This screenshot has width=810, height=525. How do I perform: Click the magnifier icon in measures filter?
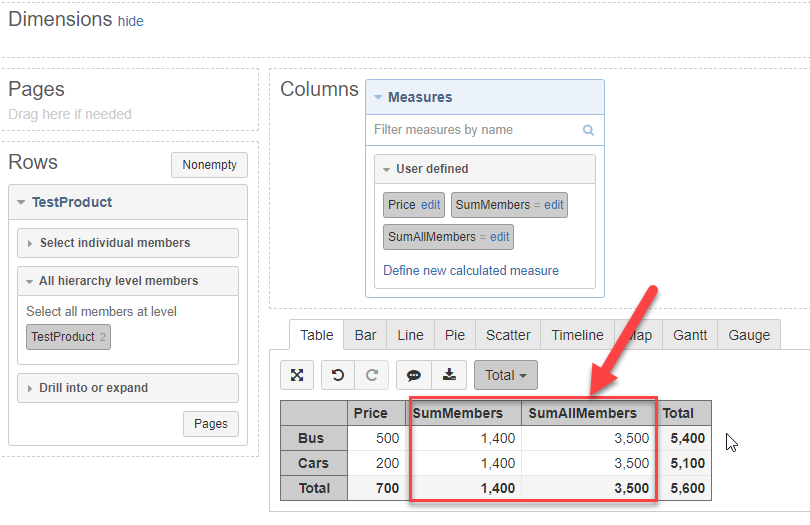coord(588,130)
